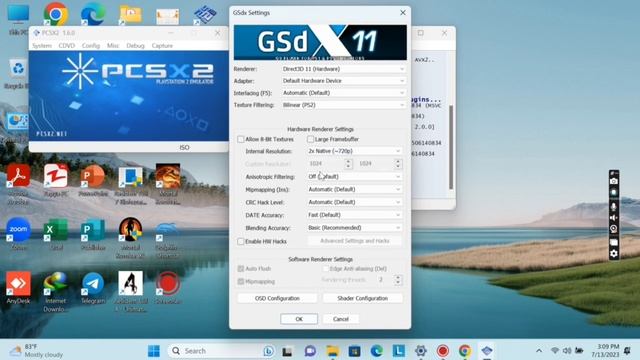This screenshot has width=640, height=360.
Task: Click the second custom resolution 1024 field
Action: tap(376, 164)
